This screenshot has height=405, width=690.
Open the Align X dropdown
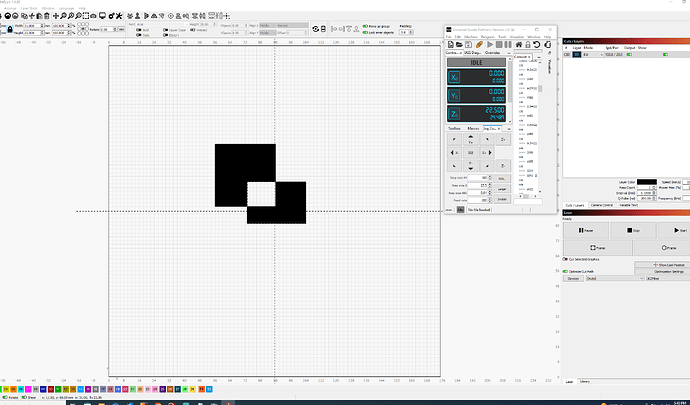pyautogui.click(x=268, y=25)
